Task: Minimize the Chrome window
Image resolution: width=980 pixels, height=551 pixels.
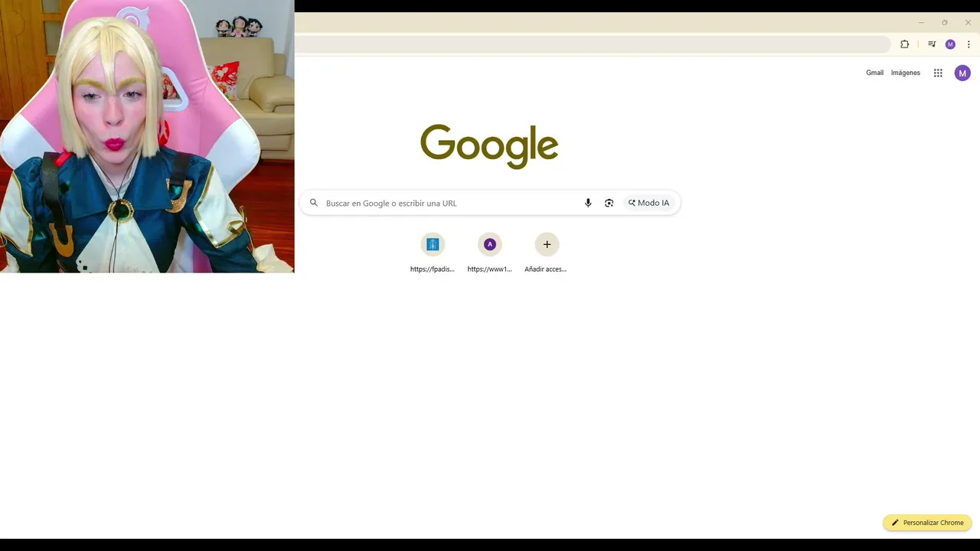Action: point(921,22)
